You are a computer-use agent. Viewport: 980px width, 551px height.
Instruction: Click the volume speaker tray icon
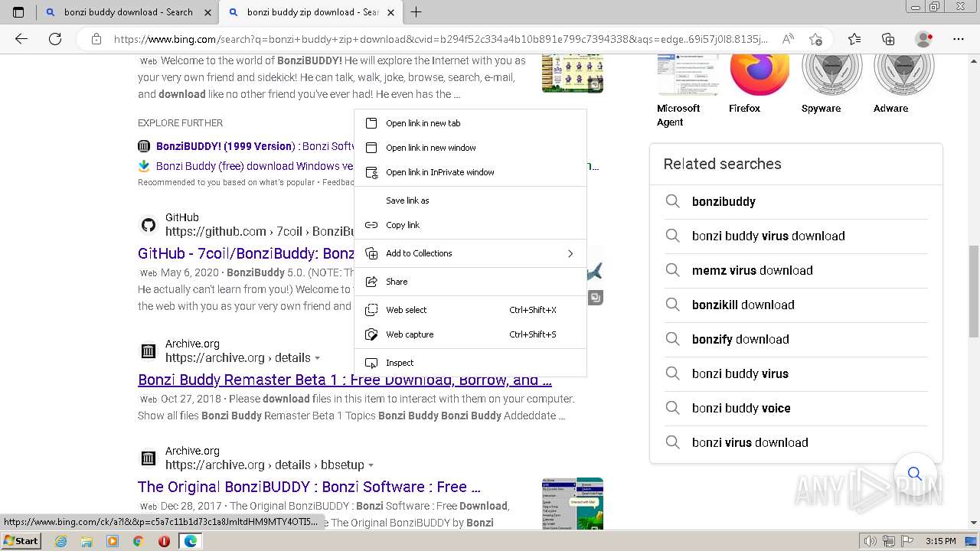point(870,541)
